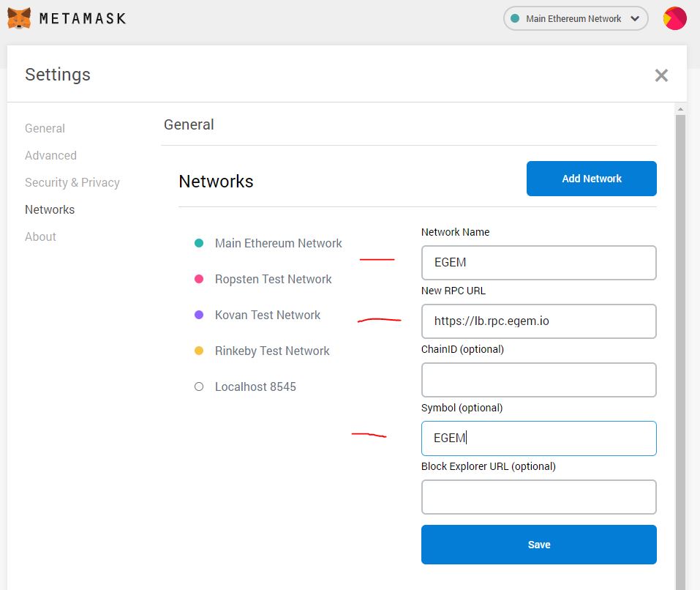The image size is (700, 590).
Task: Click the METAMASK wordmark text
Action: (83, 18)
